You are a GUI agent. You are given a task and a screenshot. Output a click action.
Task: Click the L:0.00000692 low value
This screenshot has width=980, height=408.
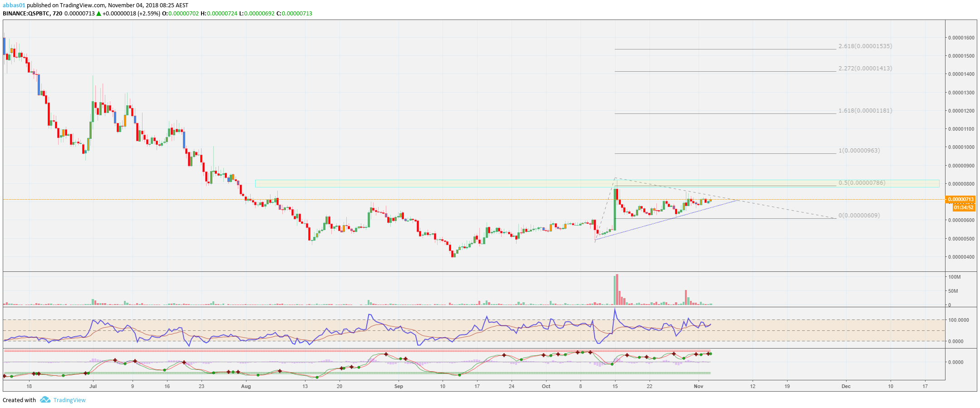256,14
